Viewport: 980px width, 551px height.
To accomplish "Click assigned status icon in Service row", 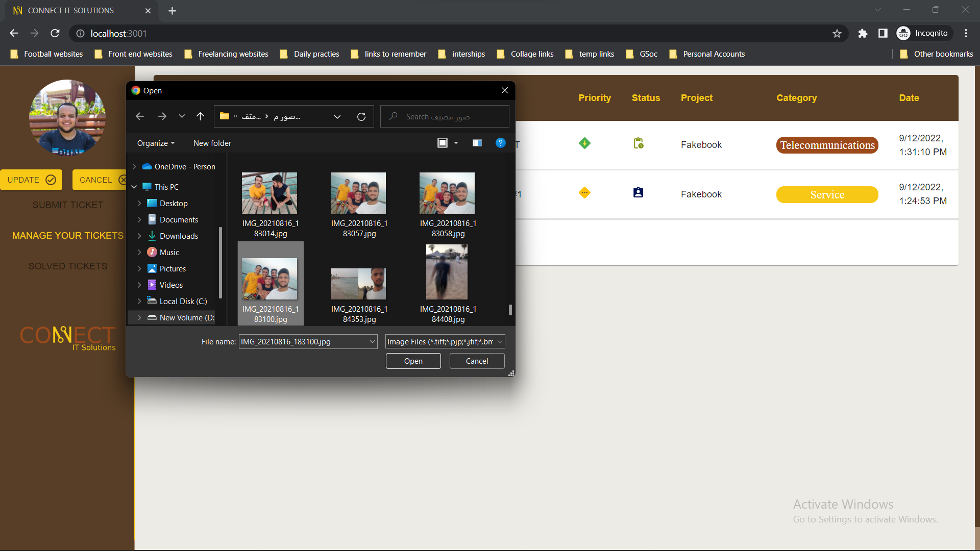I will pyautogui.click(x=639, y=193).
